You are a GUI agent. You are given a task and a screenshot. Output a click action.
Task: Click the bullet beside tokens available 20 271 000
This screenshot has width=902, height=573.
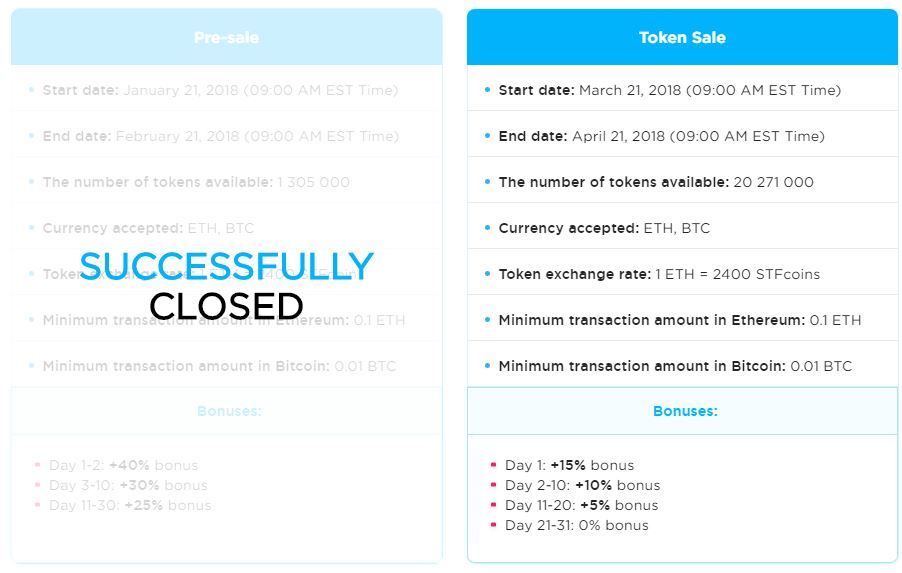(487, 182)
